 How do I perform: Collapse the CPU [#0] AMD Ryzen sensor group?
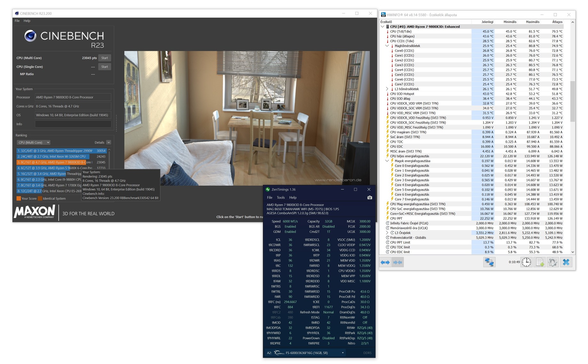point(383,27)
